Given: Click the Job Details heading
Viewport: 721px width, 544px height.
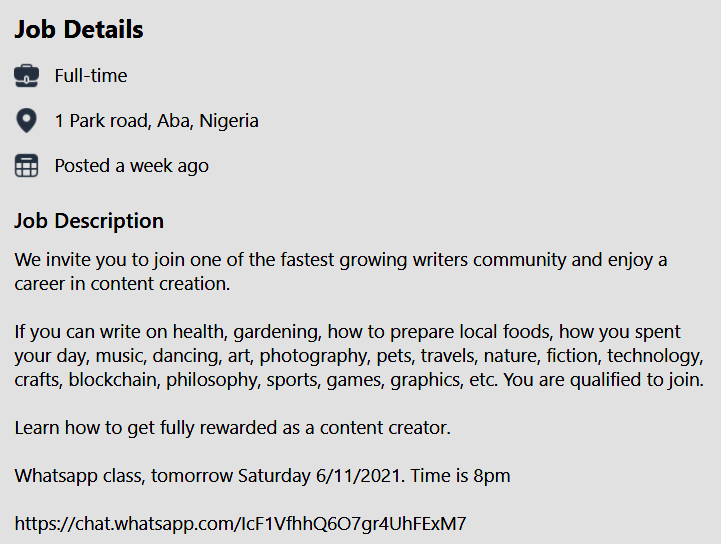Looking at the screenshot, I should tap(79, 29).
